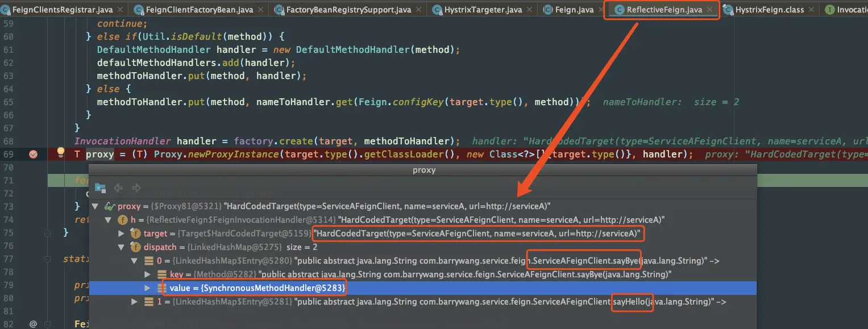Click the class icon on FactoryBeanRegistrySupport.java tab

click(x=279, y=10)
